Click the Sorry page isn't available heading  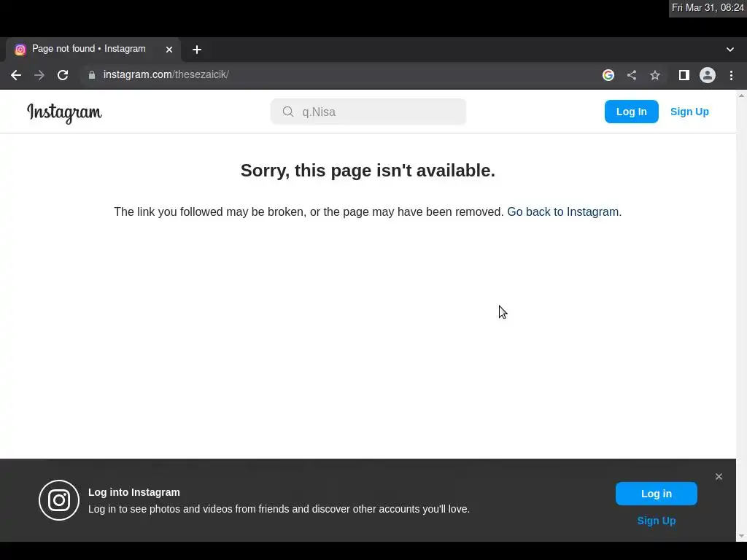click(368, 171)
